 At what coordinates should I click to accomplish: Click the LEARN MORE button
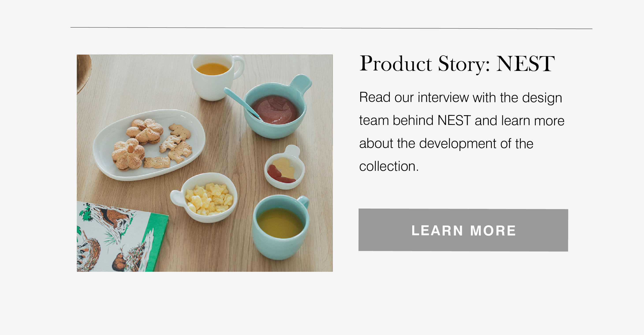[x=463, y=230]
